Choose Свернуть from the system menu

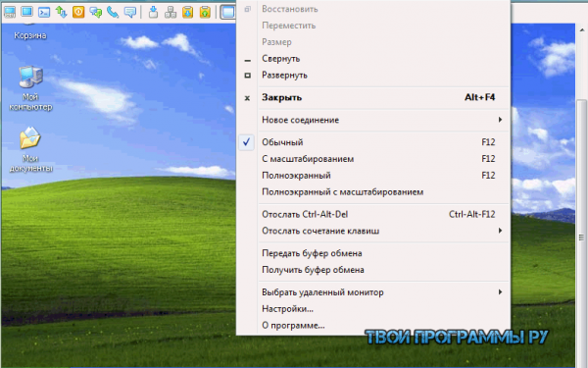pos(373,59)
